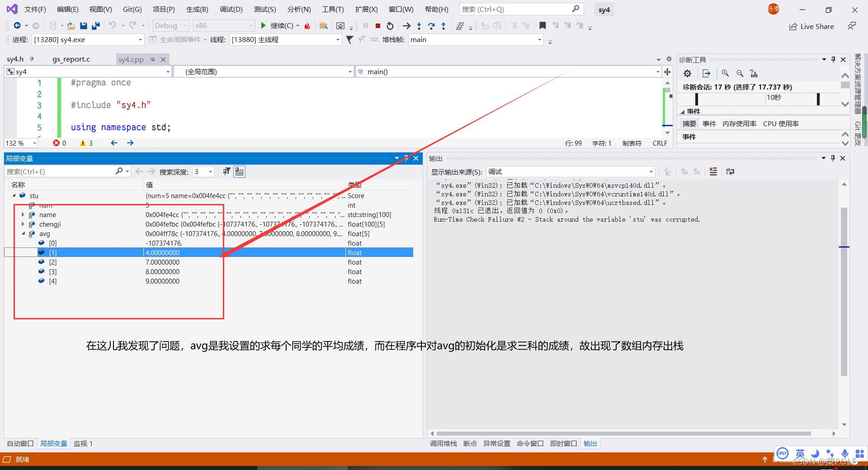Switch to gs_report.c tab
This screenshot has height=470, width=868.
[71, 59]
